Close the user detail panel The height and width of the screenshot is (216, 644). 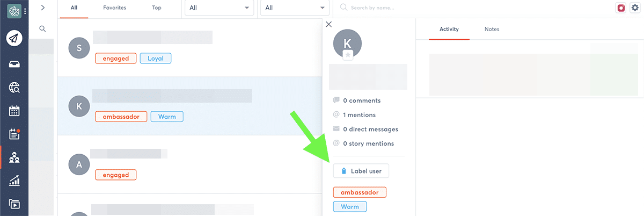(329, 24)
